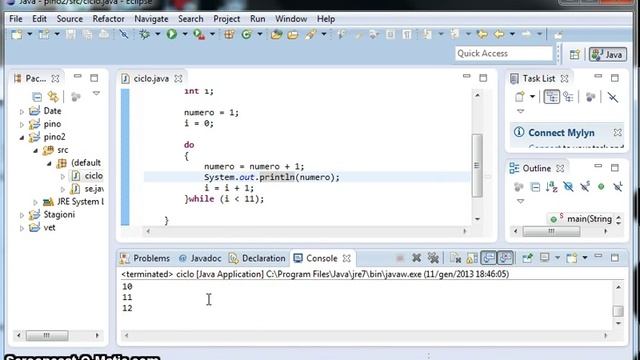This screenshot has height=360, width=640.
Task: Launch Debug with the bug icon
Action: coord(144,34)
